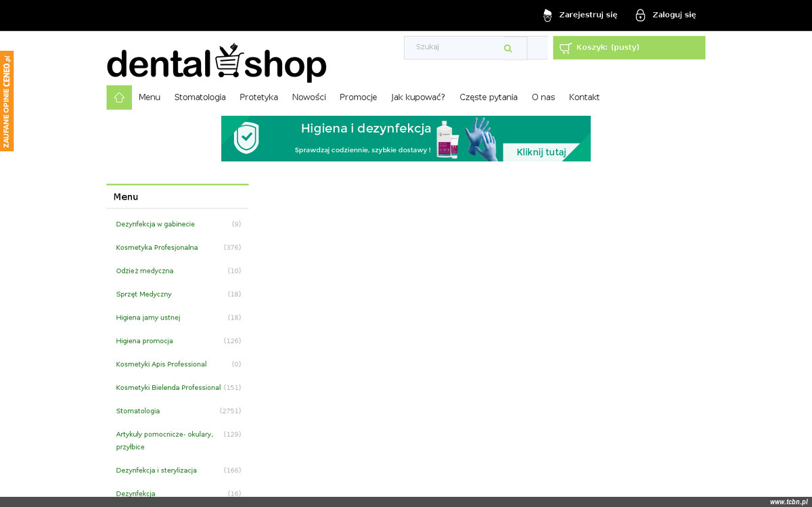Click the Higiena i dezynfekcja banner
Image resolution: width=812 pixels, height=507 pixels.
click(x=406, y=138)
